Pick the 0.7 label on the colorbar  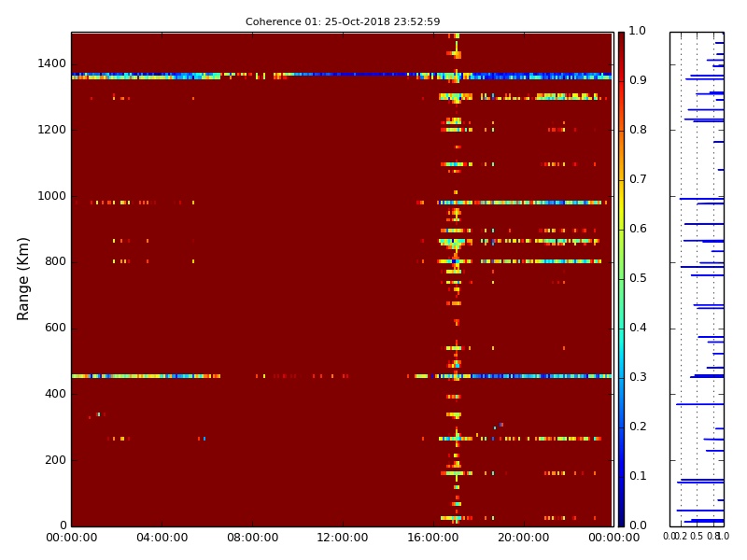tap(638, 179)
